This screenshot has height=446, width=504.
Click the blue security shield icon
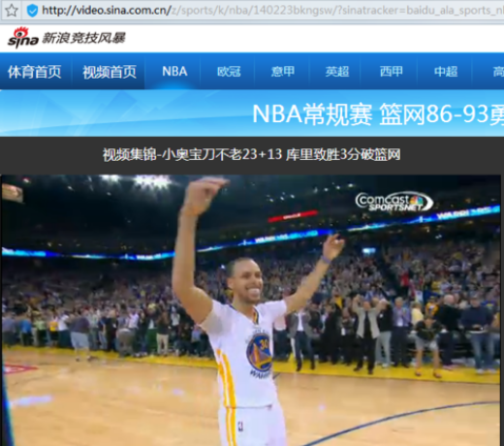[x=32, y=11]
